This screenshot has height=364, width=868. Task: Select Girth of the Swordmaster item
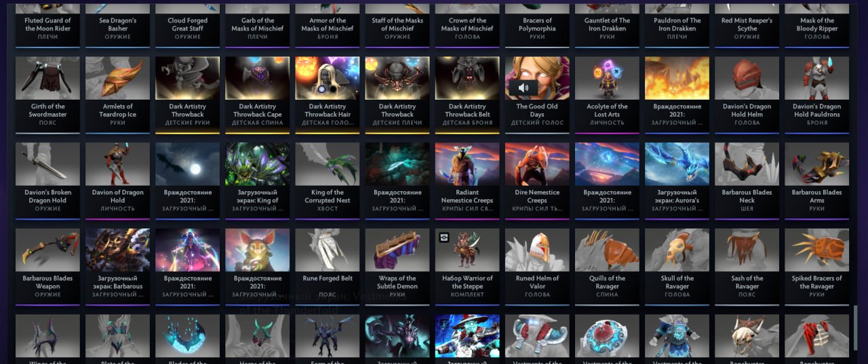[47, 94]
